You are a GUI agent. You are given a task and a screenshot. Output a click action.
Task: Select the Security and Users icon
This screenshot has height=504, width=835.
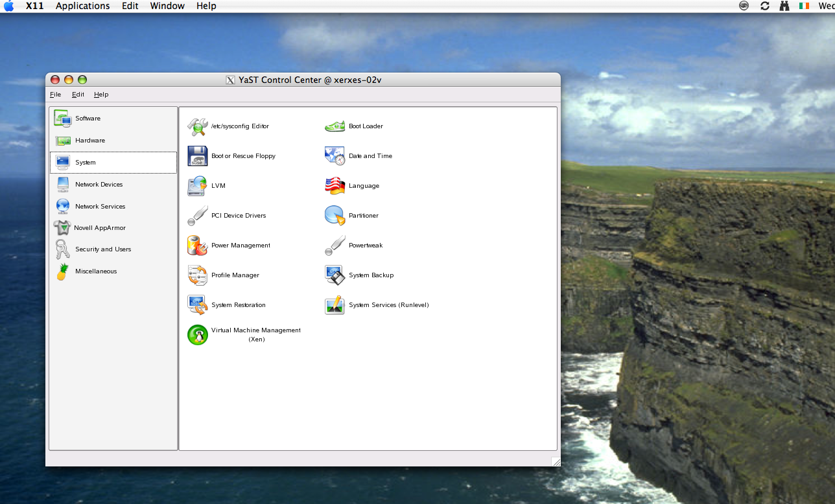tap(63, 249)
